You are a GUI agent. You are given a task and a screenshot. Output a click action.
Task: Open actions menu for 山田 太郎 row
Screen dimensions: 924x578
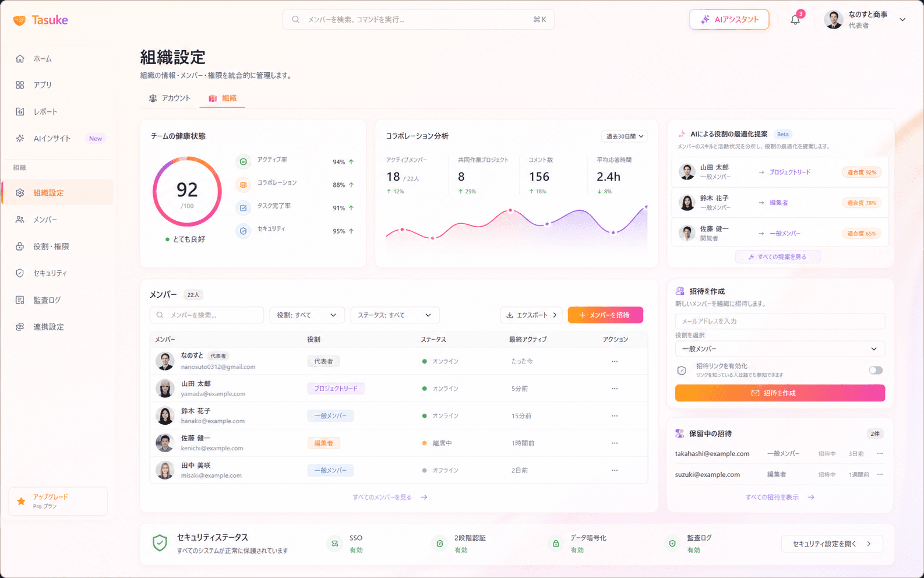(615, 389)
